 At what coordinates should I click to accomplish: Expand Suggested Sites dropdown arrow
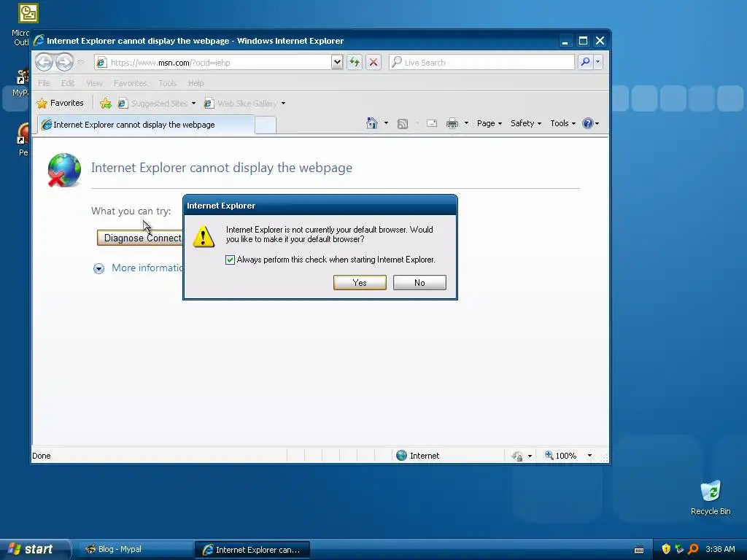[193, 104]
